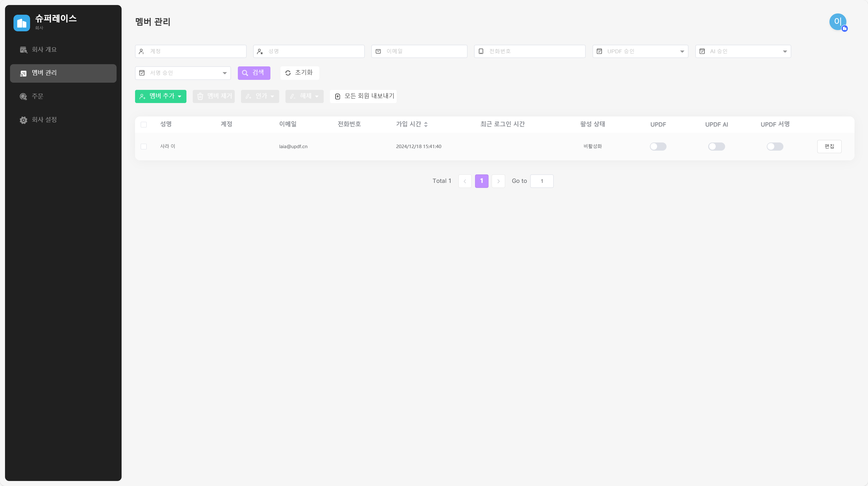Check the row checkbox for 사라 이
Image resolution: width=868 pixels, height=486 pixels.
[144, 147]
